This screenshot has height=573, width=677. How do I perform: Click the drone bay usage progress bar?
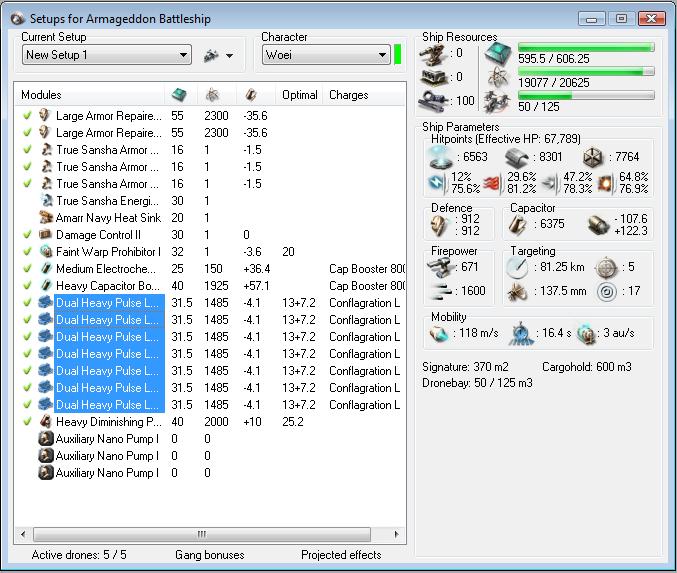[586, 95]
